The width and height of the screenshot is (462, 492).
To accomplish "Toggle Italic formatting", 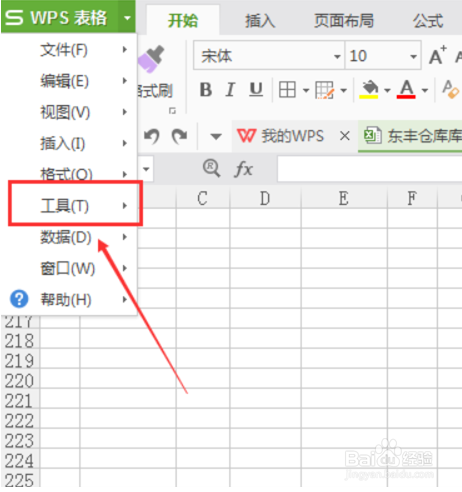I will point(230,90).
